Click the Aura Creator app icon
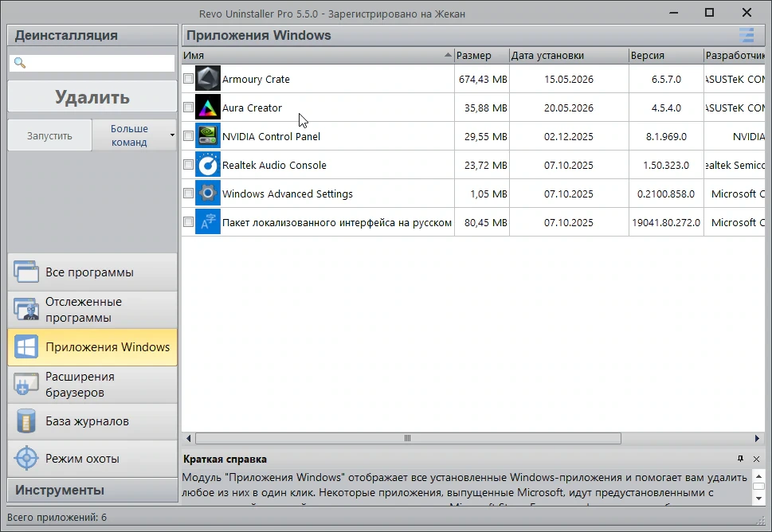Viewport: 772px width, 532px height. 208,108
